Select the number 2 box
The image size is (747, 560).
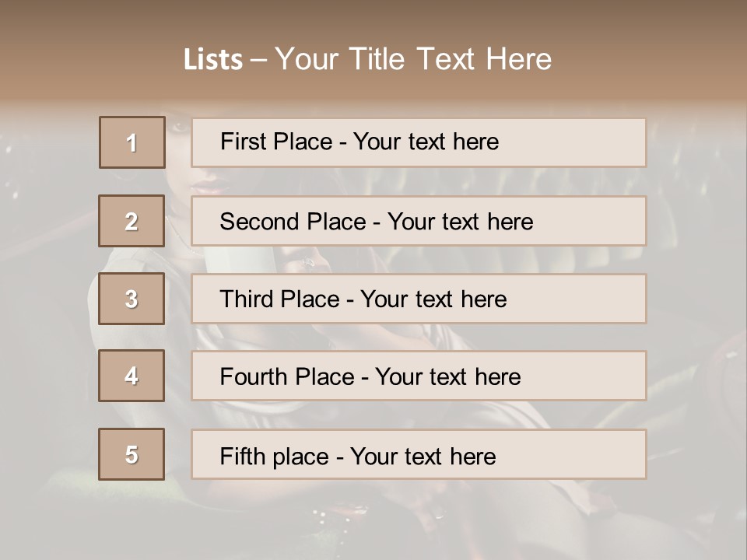[132, 221]
